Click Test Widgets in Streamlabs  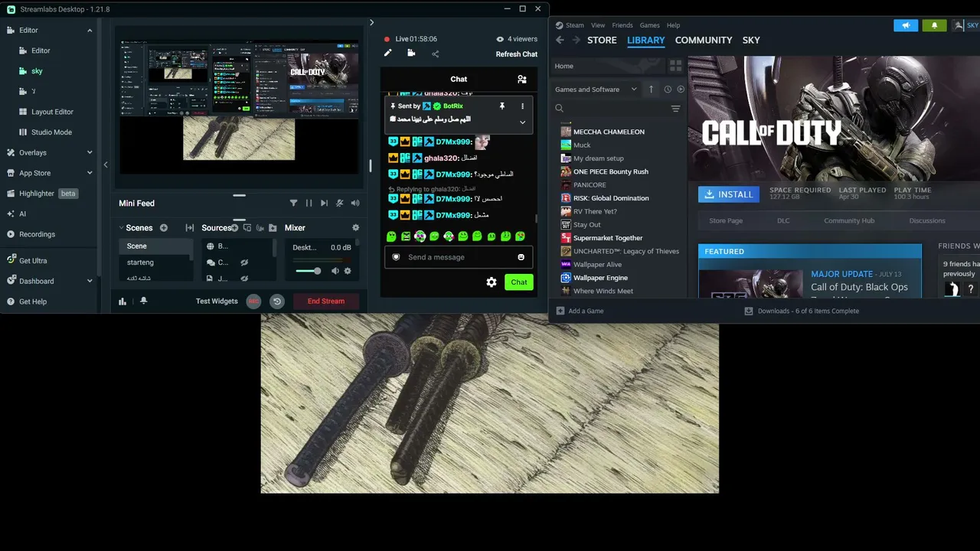[x=217, y=302]
